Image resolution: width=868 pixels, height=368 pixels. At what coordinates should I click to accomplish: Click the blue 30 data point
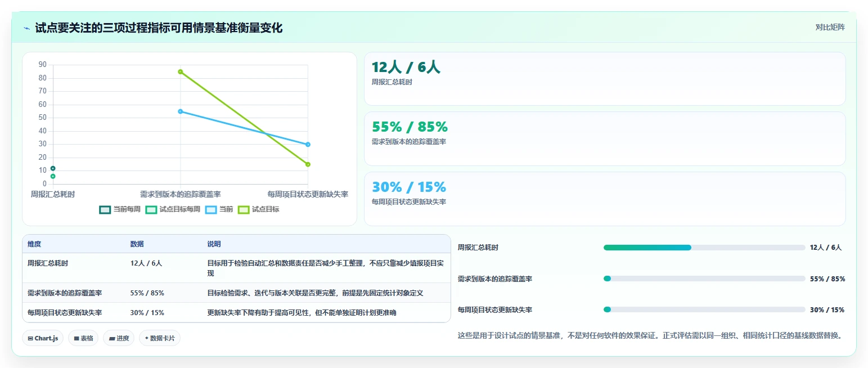(x=308, y=145)
